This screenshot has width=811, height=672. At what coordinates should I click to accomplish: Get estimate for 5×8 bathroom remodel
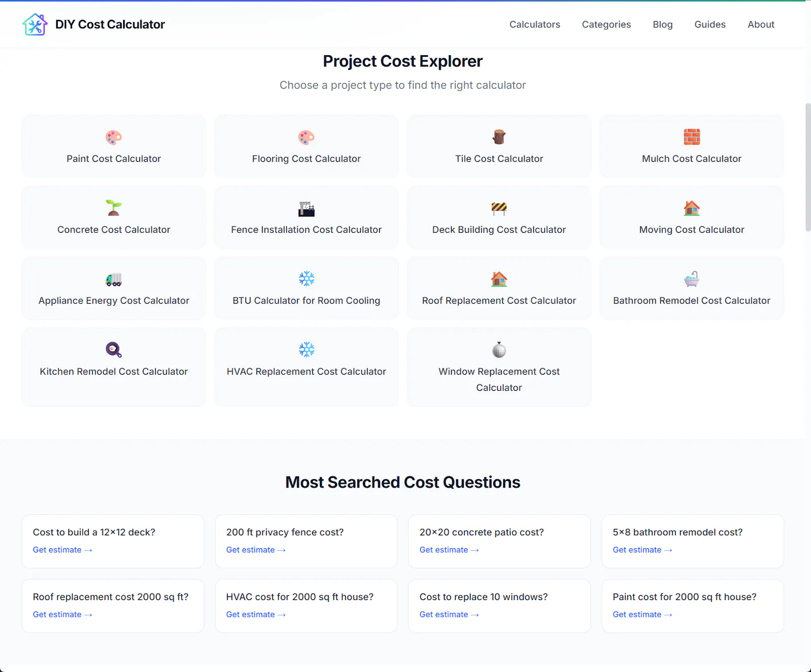pyautogui.click(x=642, y=550)
